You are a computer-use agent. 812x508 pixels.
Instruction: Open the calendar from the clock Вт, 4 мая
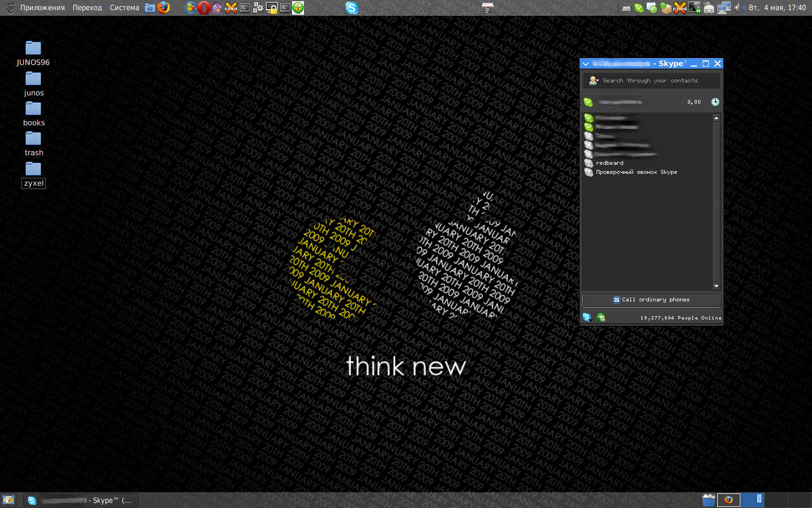[778, 7]
